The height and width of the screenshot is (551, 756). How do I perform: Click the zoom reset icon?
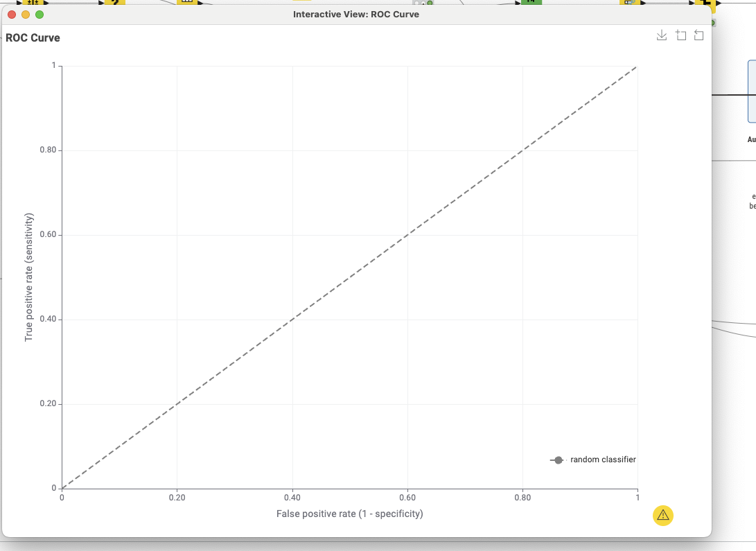(x=698, y=35)
